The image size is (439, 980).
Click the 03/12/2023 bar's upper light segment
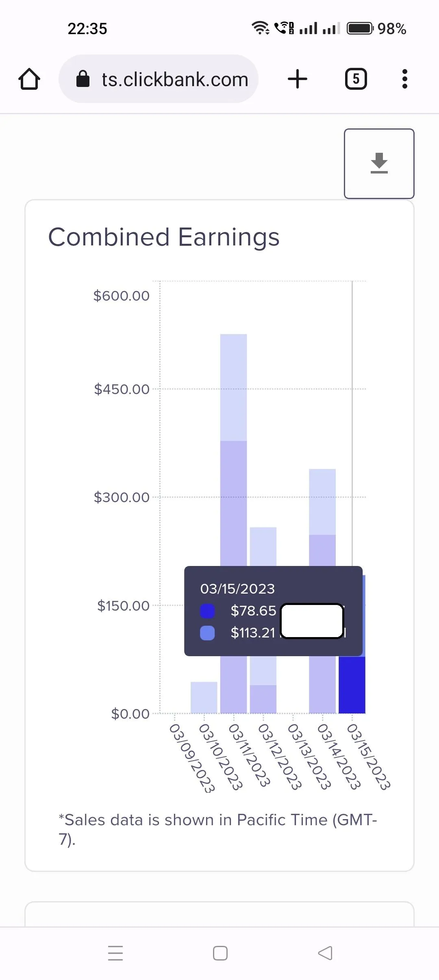point(263,546)
